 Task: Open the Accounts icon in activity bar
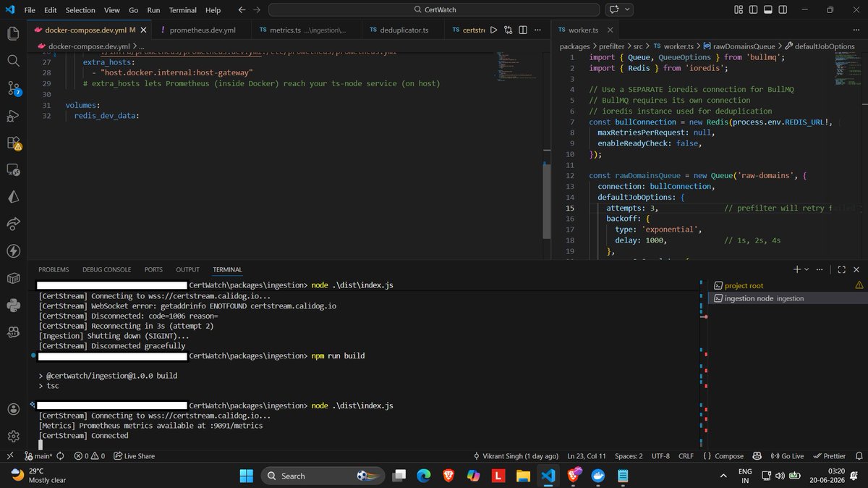coord(13,409)
